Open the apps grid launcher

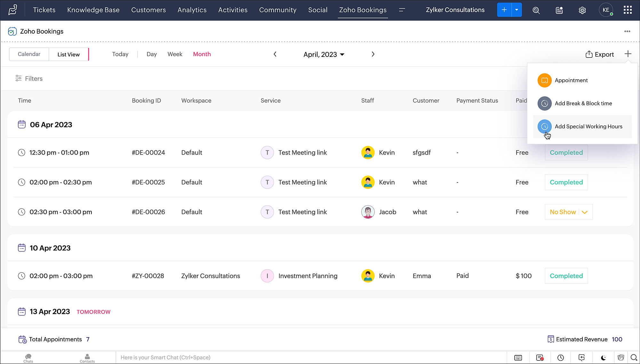pos(628,10)
